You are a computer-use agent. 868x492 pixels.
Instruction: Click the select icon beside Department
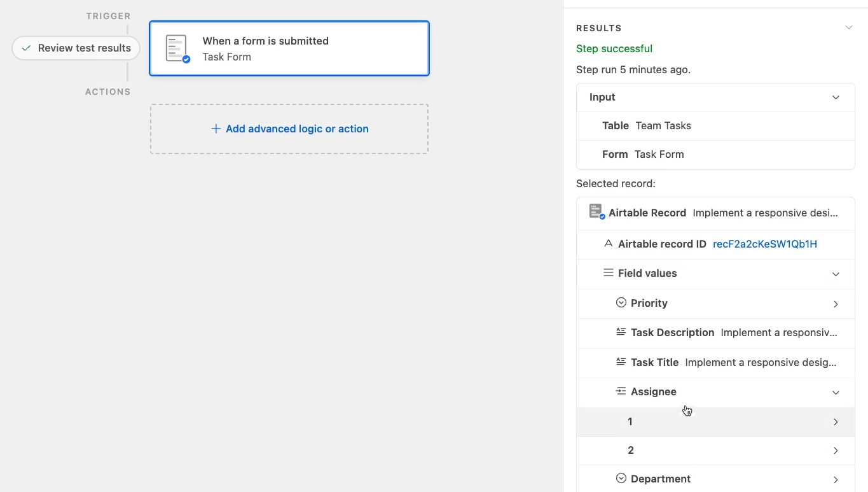point(621,478)
